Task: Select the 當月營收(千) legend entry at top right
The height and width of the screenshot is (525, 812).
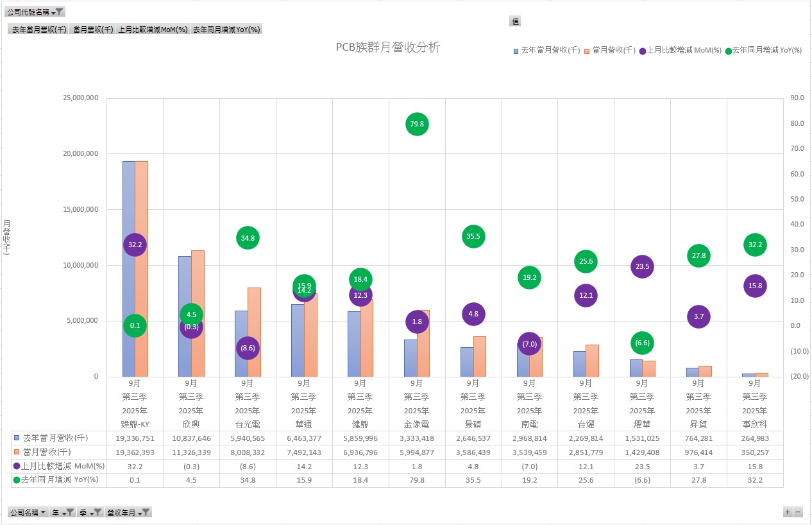Action: [610, 50]
